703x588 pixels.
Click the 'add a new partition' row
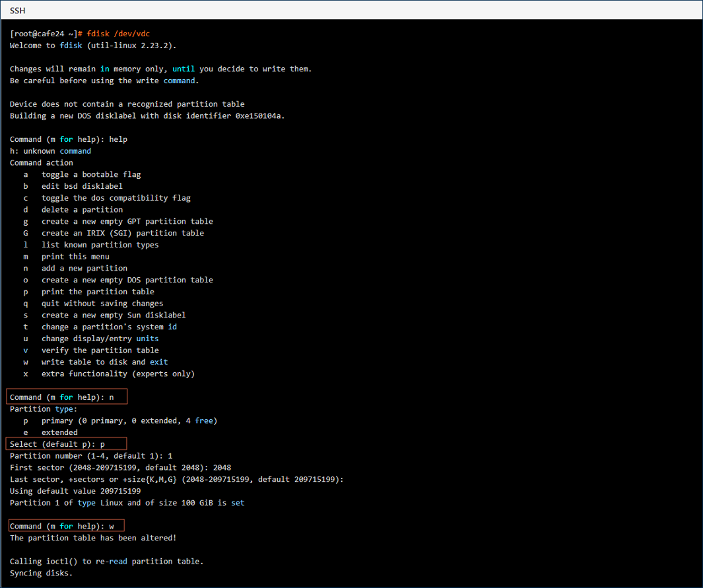coord(75,268)
